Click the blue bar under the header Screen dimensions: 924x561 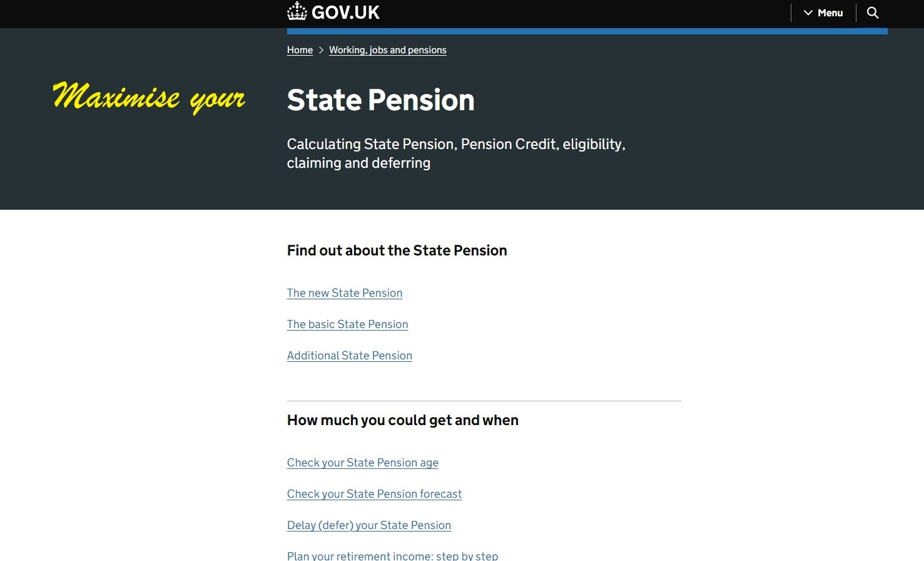pos(587,31)
